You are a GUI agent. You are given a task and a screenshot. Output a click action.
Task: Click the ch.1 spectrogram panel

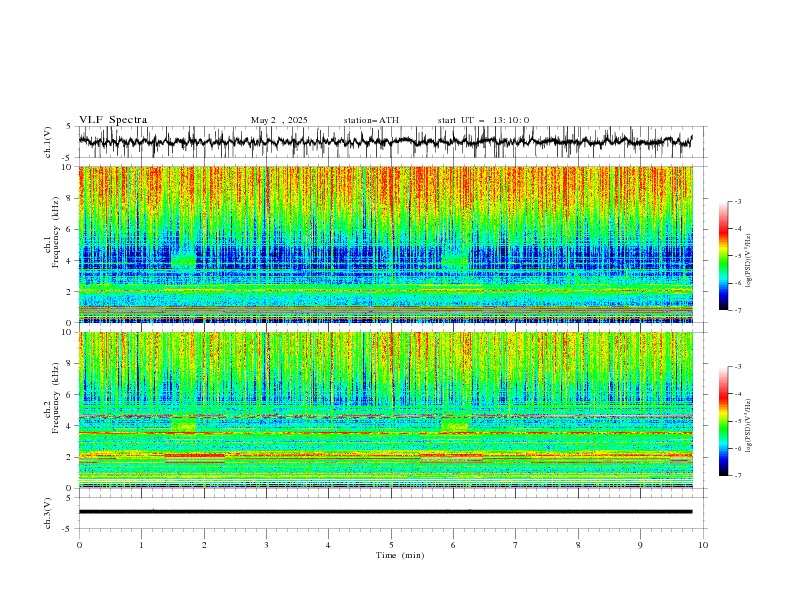coord(385,244)
